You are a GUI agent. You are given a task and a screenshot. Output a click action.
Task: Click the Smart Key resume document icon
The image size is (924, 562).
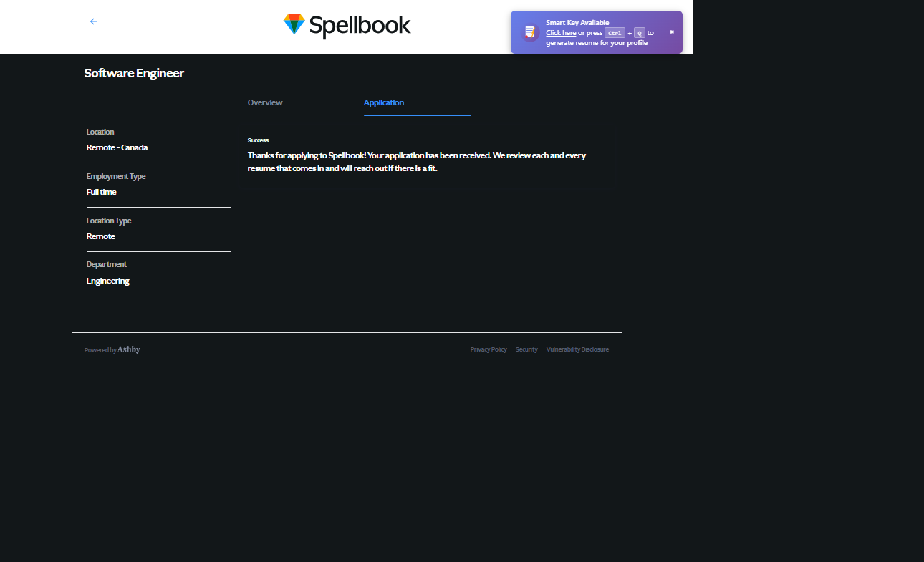(530, 32)
